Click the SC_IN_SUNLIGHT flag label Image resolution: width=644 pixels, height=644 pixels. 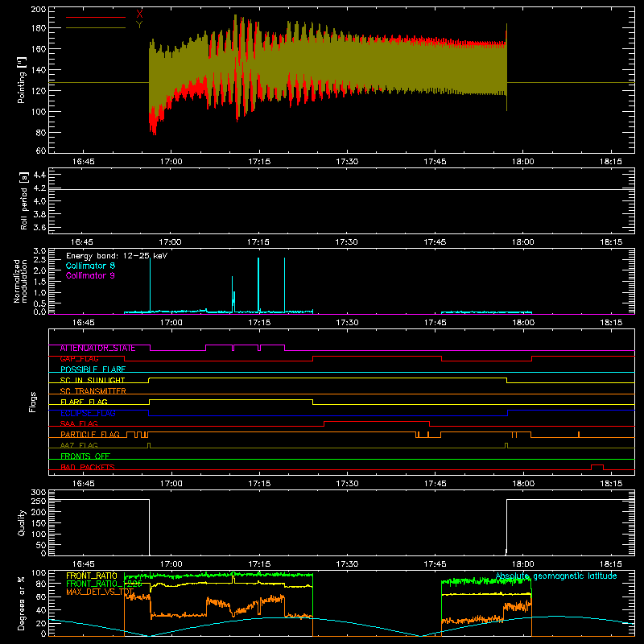tap(93, 380)
